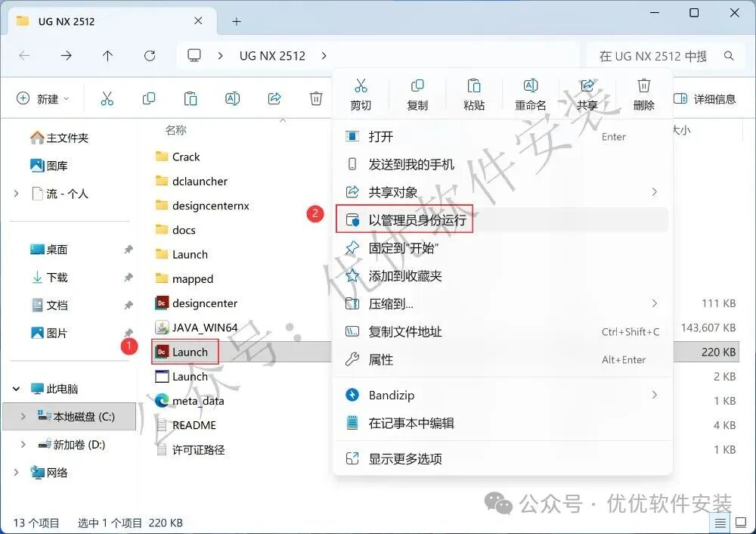This screenshot has width=756, height=534.
Task: Expand the 新加卷 (D:) node
Action: 23,444
